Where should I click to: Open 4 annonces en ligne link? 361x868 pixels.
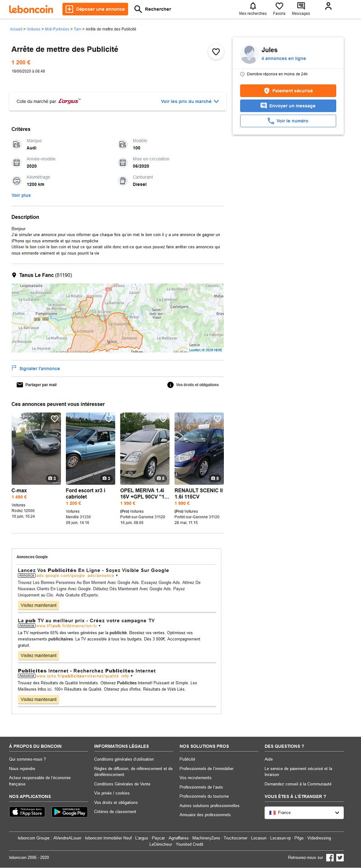[x=283, y=59]
